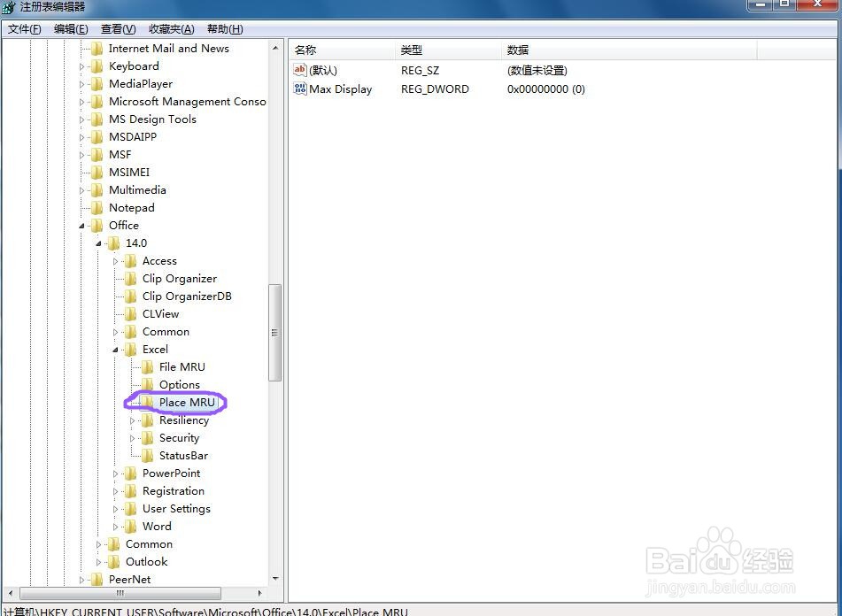Click the registry editor title bar icon

point(9,7)
